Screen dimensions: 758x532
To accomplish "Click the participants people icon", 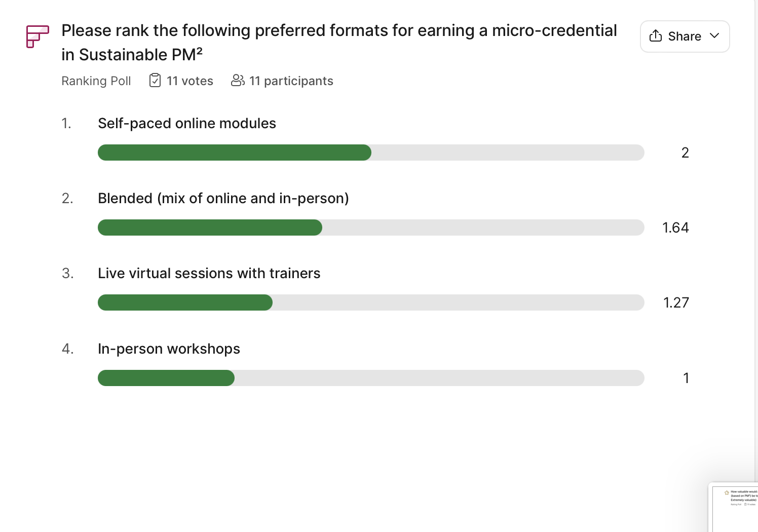I will pos(238,81).
